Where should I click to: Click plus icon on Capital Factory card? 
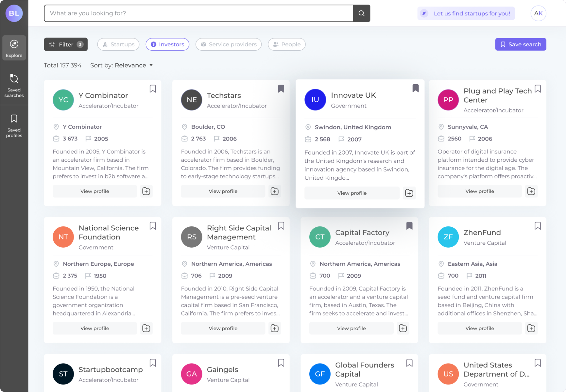[403, 328]
